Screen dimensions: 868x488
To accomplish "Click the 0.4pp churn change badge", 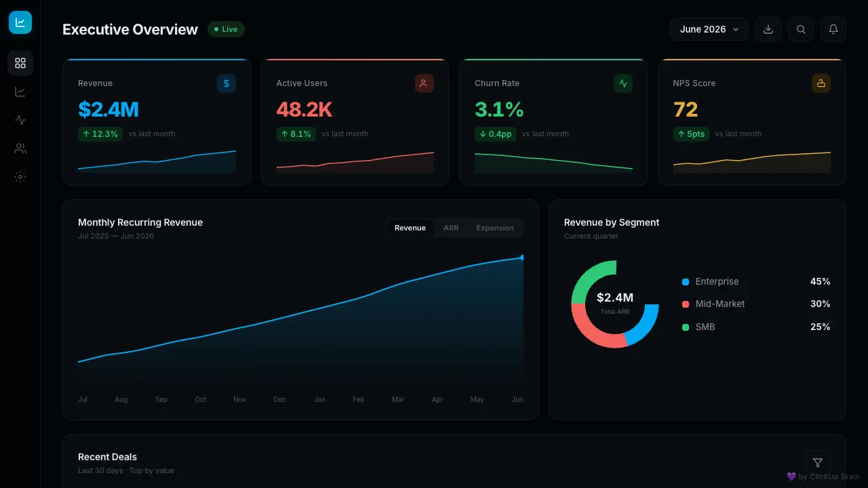I will (x=496, y=134).
